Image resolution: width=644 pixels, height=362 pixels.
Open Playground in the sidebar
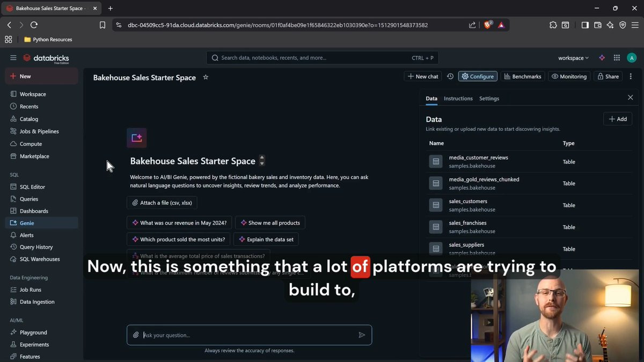tap(42, 333)
